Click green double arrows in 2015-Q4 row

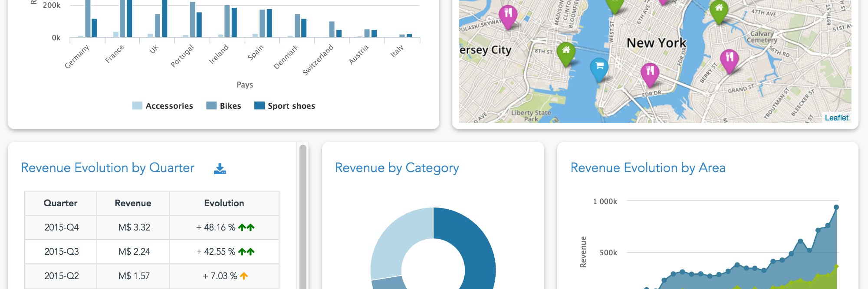pyautogui.click(x=247, y=227)
